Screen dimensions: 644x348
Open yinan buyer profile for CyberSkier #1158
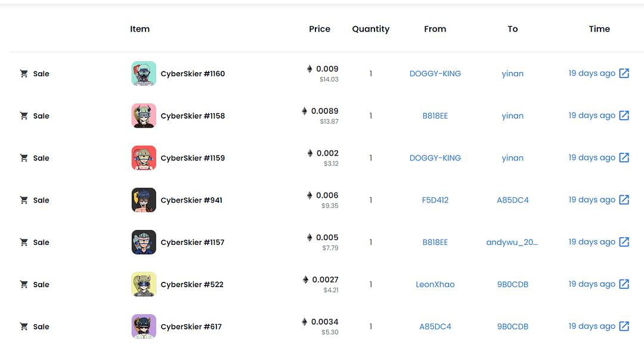click(x=512, y=116)
